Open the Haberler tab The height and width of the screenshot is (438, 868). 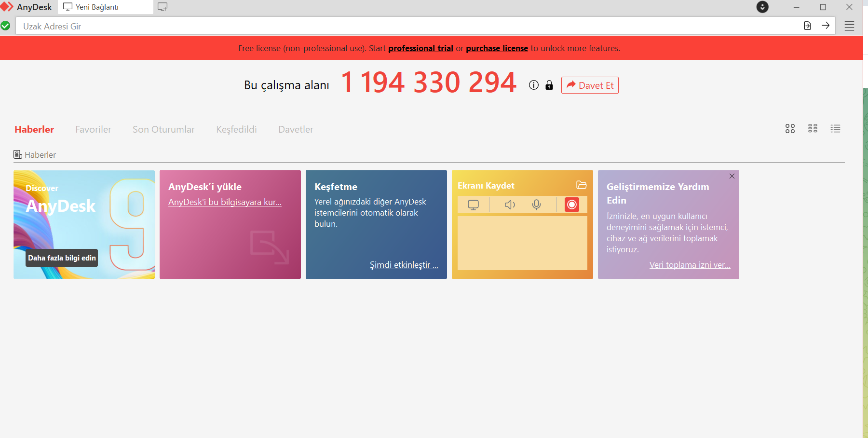pyautogui.click(x=34, y=129)
